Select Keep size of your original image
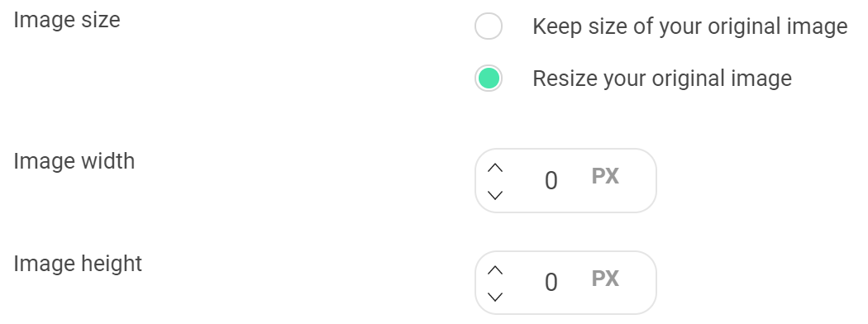This screenshot has height=324, width=868. 489,26
